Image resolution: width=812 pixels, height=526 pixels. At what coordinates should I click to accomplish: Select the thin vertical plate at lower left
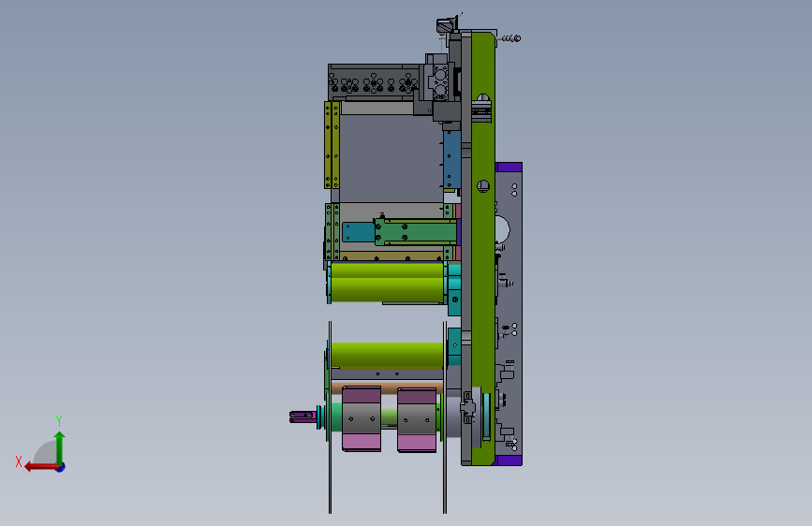point(330,417)
